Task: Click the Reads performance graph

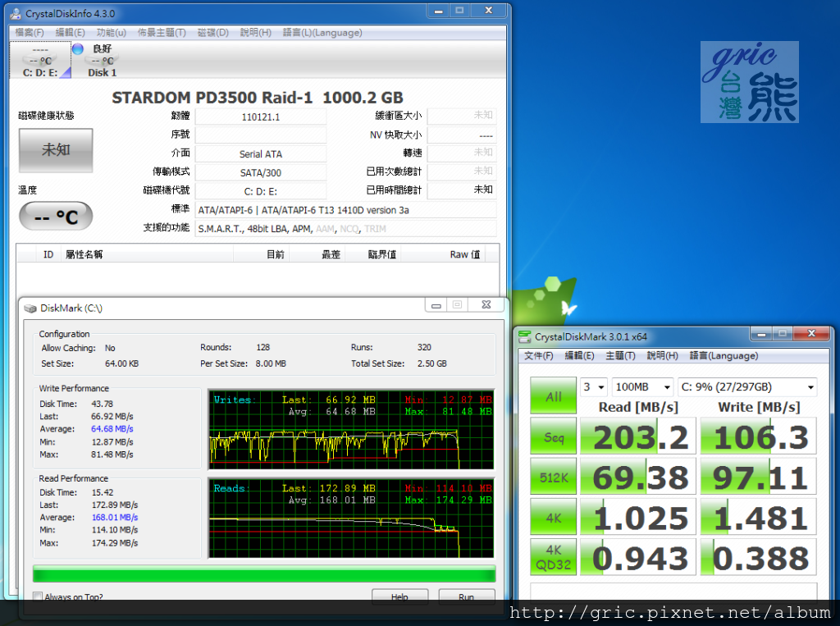Action: (x=351, y=519)
